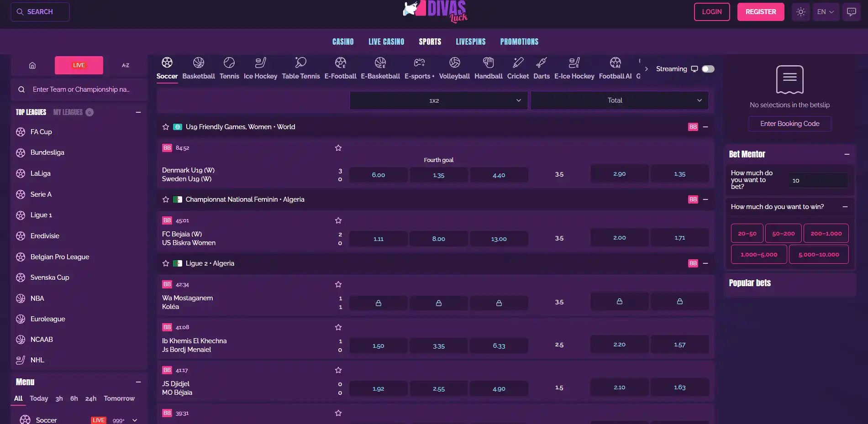Select E-Basketball category
Image resolution: width=868 pixels, height=424 pixels.
coord(380,68)
